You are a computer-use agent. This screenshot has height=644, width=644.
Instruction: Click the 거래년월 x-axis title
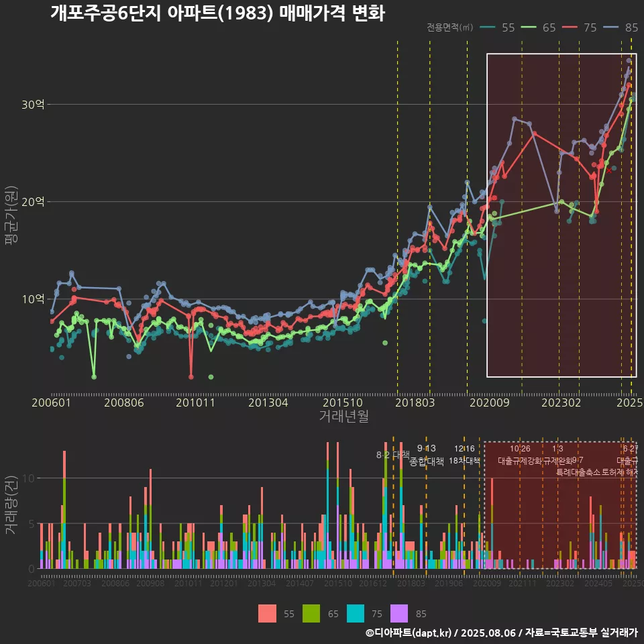click(343, 416)
